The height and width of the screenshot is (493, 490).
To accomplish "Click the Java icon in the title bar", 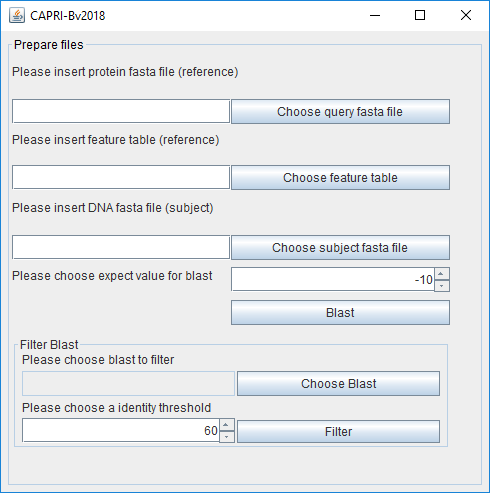I will click(x=17, y=15).
